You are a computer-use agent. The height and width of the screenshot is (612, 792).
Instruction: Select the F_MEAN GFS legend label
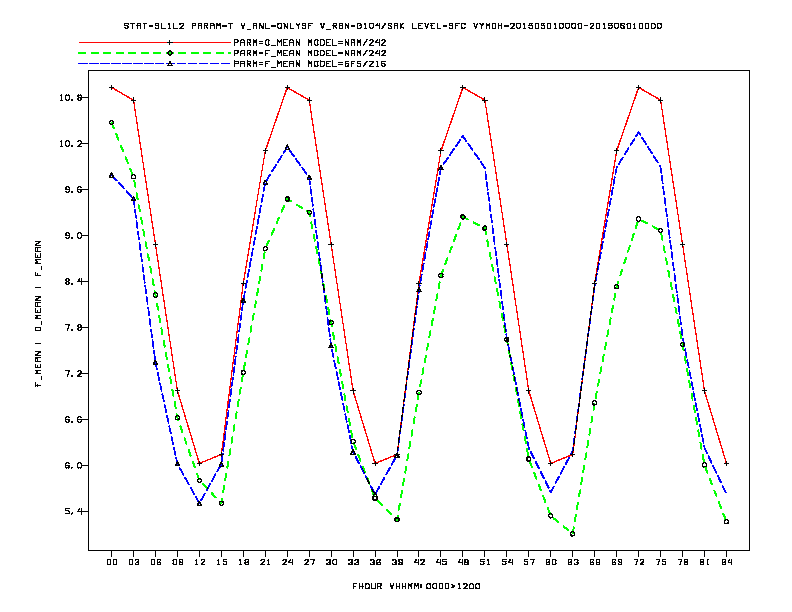pos(310,64)
